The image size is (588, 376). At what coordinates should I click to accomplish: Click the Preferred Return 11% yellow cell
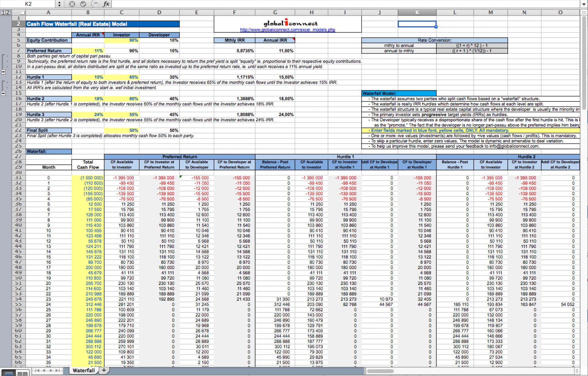pos(88,51)
